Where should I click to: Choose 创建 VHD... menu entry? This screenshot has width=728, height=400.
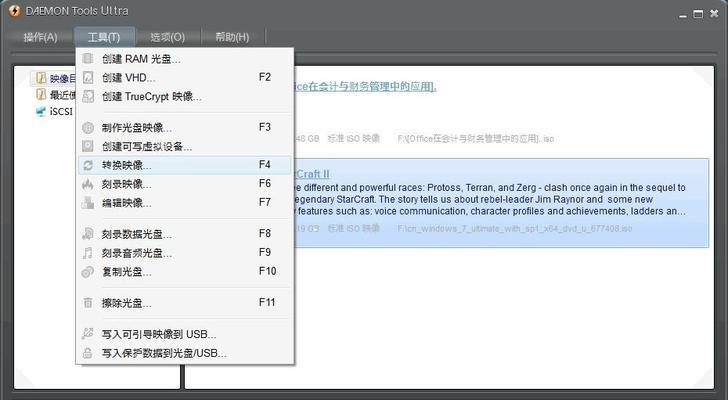click(185, 77)
